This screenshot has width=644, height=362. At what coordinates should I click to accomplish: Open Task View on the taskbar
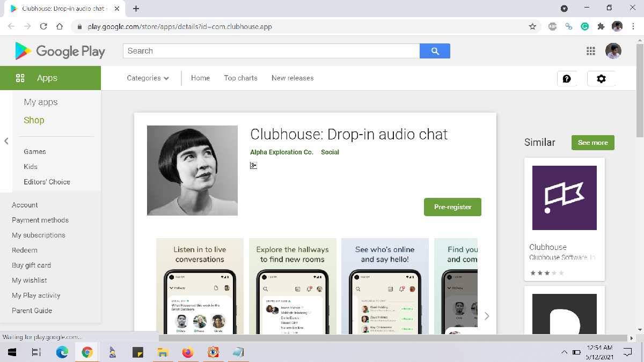[36, 352]
